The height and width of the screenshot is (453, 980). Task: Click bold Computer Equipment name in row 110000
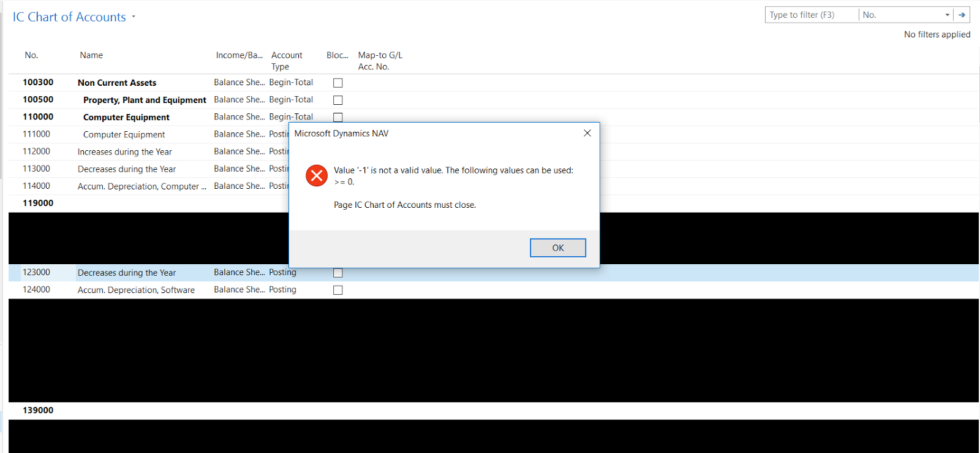pos(126,117)
